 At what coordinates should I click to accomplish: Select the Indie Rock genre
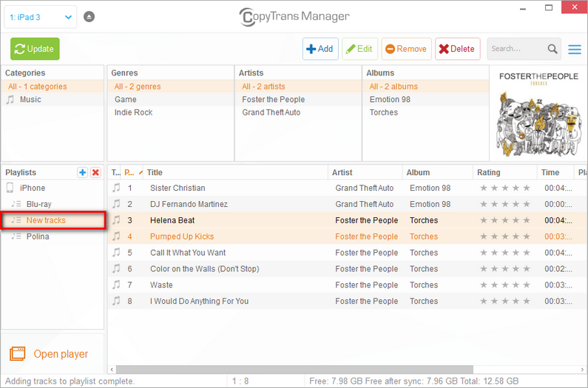point(171,112)
